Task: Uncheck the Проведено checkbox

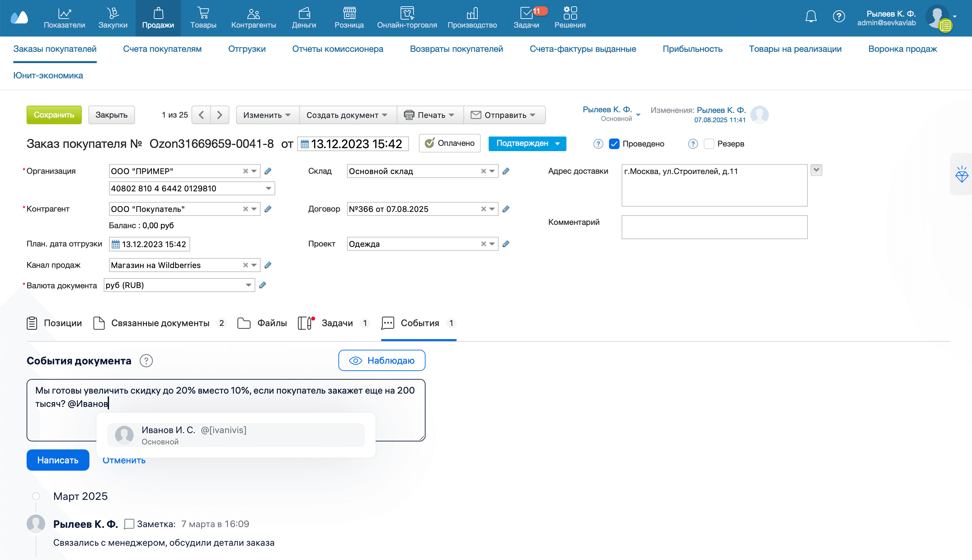Action: (614, 144)
